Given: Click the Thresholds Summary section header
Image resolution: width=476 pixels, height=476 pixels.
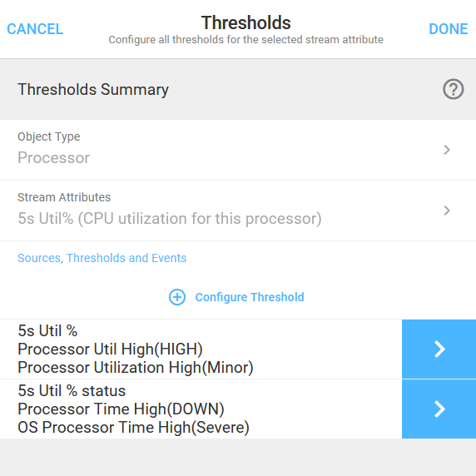Looking at the screenshot, I should [93, 90].
